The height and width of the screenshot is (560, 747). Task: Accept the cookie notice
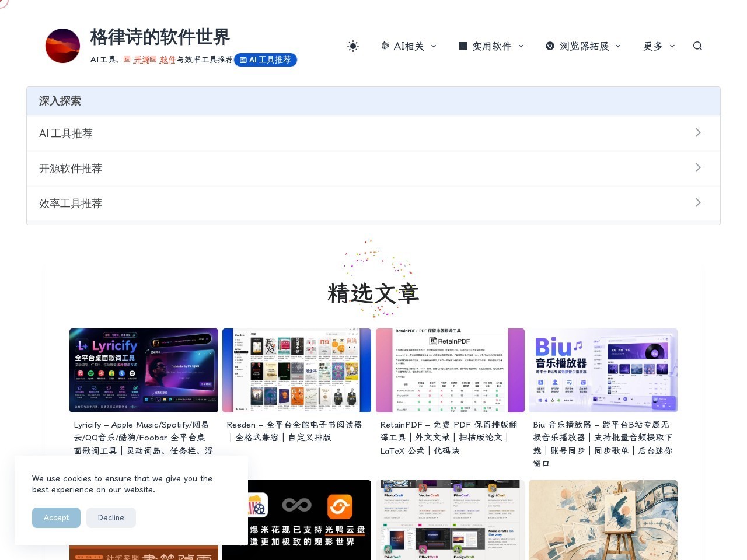coord(56,517)
